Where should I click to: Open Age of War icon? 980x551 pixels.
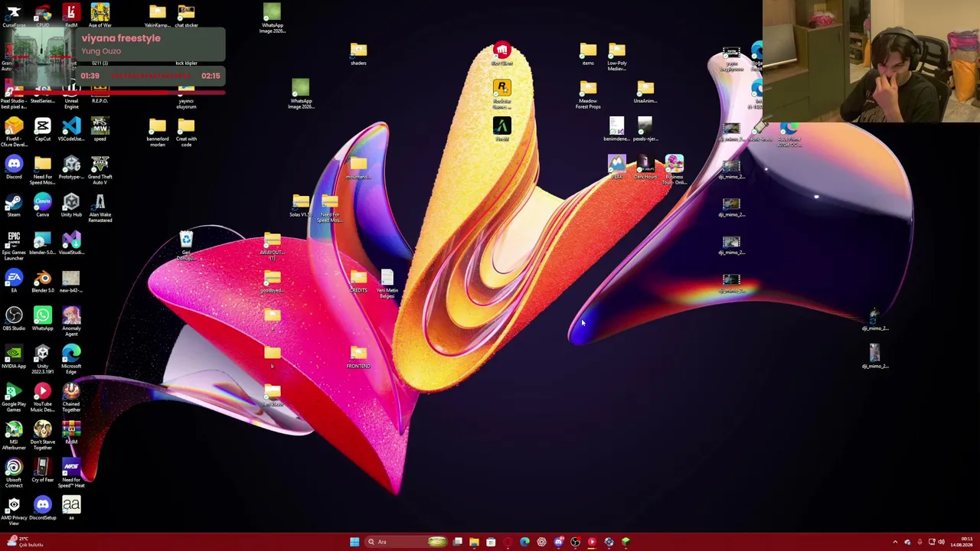click(100, 13)
